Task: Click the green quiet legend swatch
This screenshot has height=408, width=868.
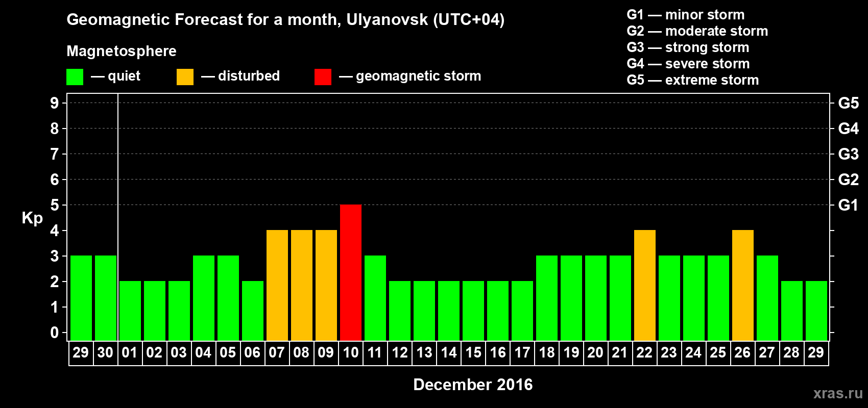Action: pyautogui.click(x=75, y=77)
